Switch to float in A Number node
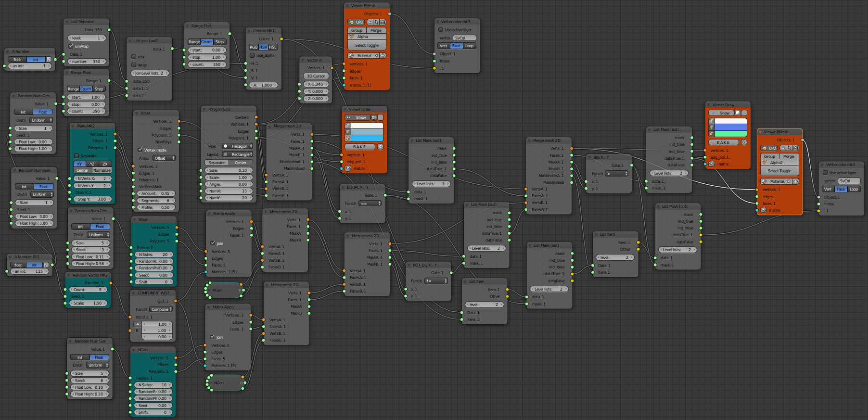This screenshot has width=868, height=420. click(x=17, y=60)
